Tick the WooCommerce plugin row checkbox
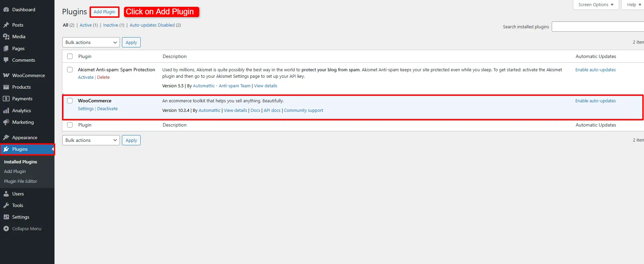644x264 pixels. coord(70,101)
